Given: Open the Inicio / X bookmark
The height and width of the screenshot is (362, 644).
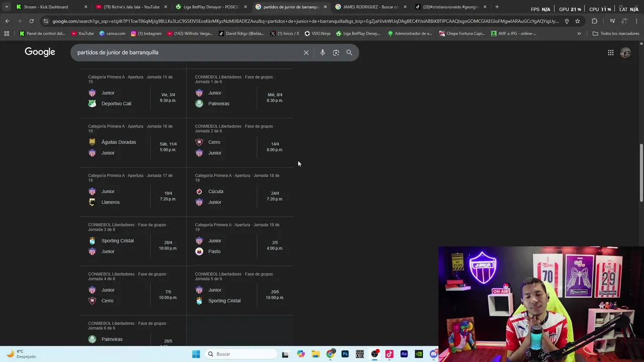Looking at the screenshot, I should pyautogui.click(x=284, y=34).
